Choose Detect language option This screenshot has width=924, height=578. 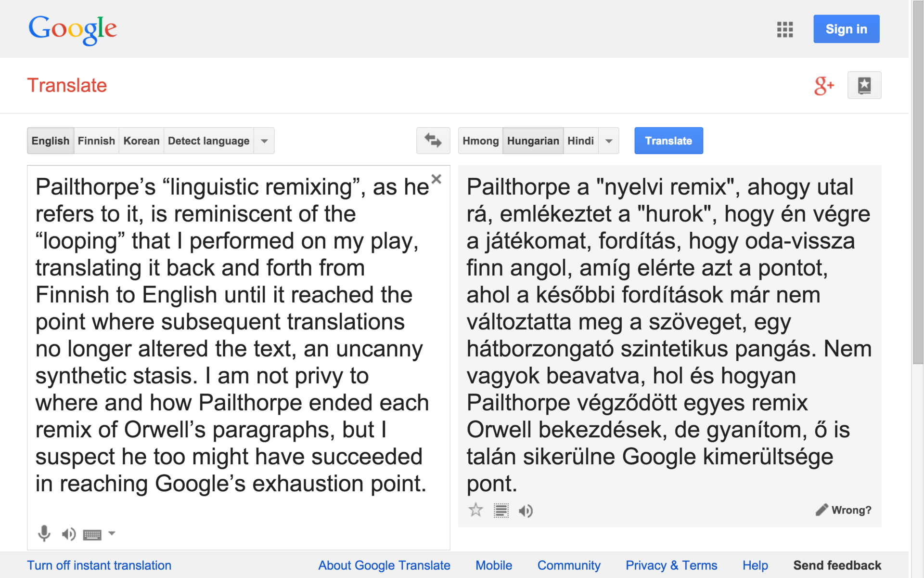coord(208,141)
